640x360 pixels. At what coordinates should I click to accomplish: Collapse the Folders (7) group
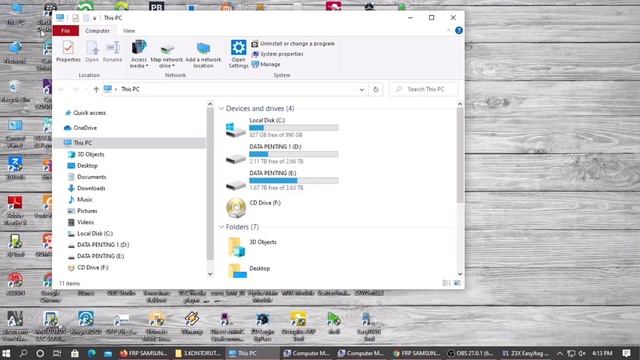pos(221,227)
